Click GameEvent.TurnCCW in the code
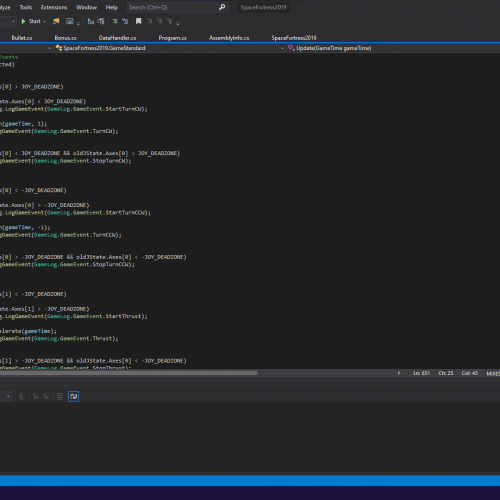The height and width of the screenshot is (500, 500). point(89,235)
